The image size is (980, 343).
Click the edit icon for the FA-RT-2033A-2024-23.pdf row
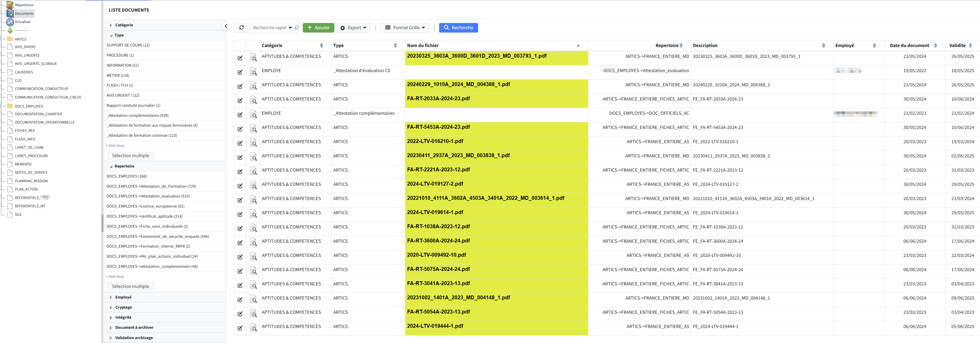(240, 101)
